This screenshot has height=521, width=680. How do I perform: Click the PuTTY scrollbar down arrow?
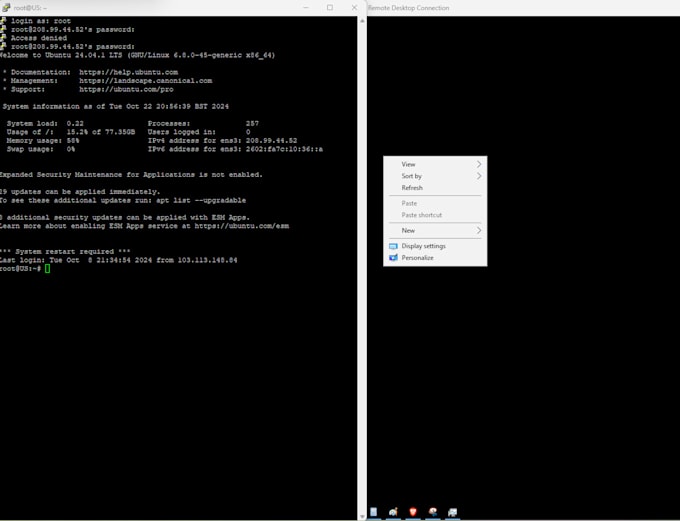click(362, 516)
